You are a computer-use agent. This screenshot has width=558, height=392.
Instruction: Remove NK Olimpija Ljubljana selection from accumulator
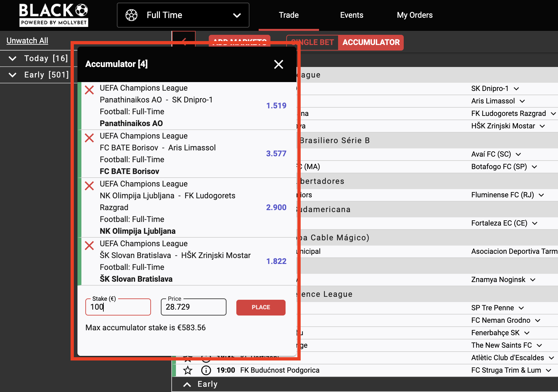tap(89, 186)
